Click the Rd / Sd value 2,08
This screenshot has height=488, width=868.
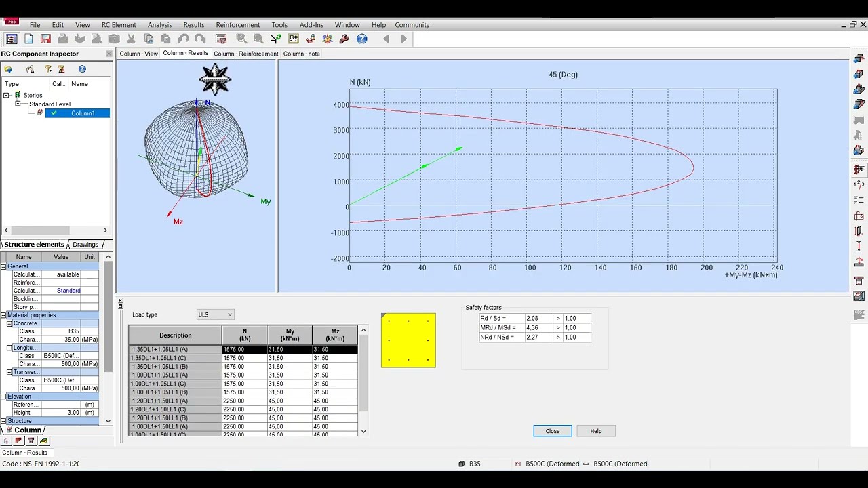(x=539, y=319)
